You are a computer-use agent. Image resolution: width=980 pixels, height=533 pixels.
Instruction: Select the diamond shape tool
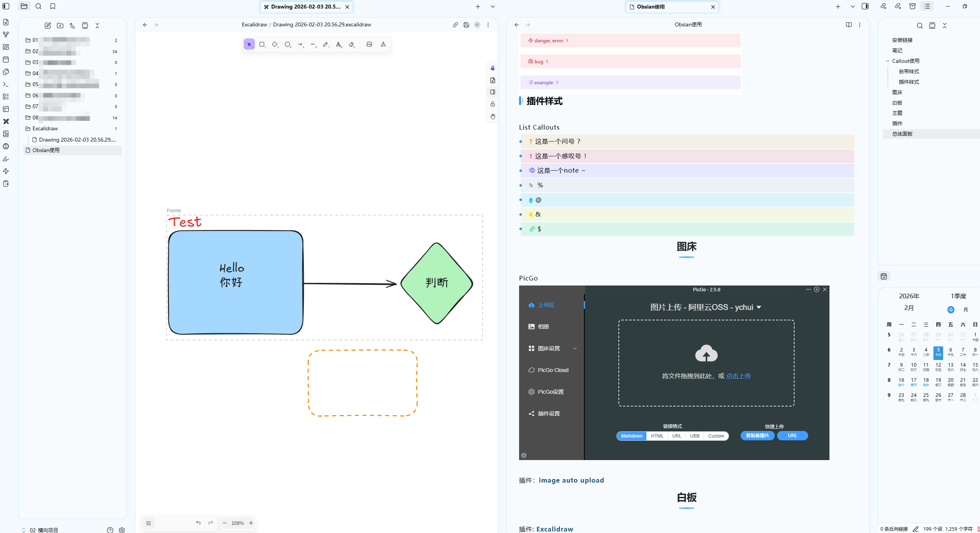point(275,45)
